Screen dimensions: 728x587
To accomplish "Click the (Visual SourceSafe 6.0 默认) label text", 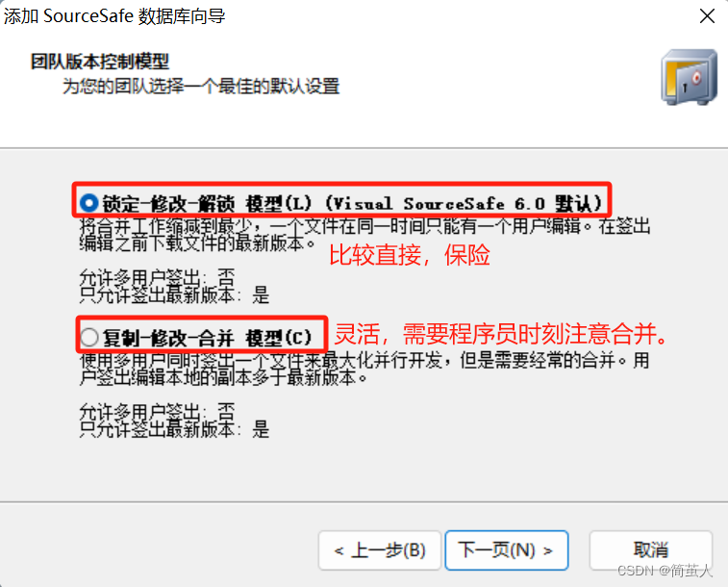I will click(464, 203).
